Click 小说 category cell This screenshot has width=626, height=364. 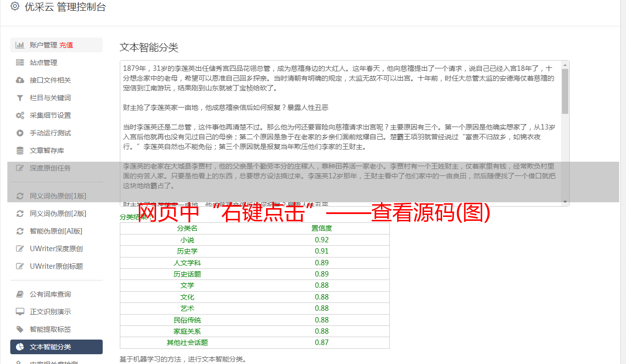[x=187, y=240]
